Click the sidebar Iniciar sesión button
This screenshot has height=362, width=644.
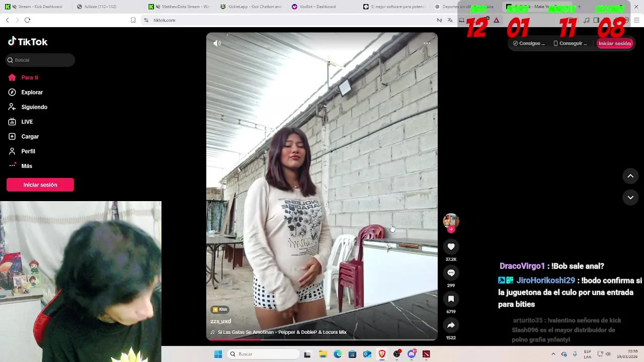tap(40, 185)
